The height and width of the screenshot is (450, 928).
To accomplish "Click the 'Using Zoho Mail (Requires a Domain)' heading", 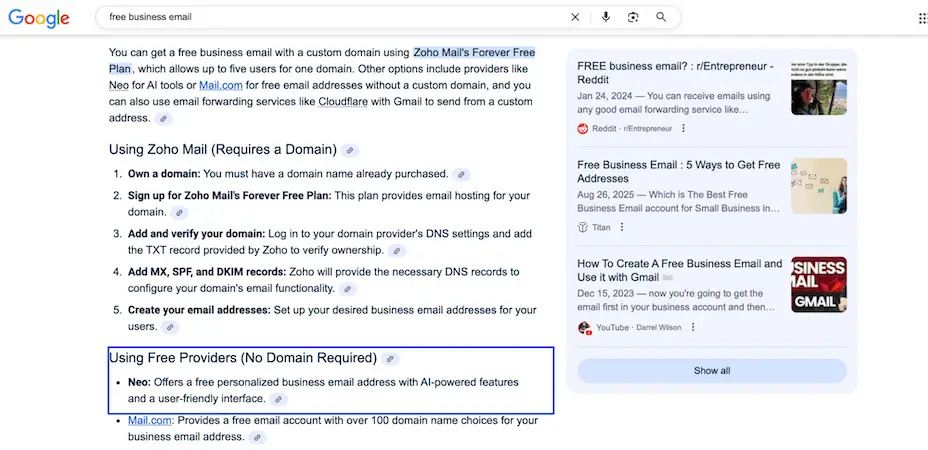I will (x=223, y=150).
